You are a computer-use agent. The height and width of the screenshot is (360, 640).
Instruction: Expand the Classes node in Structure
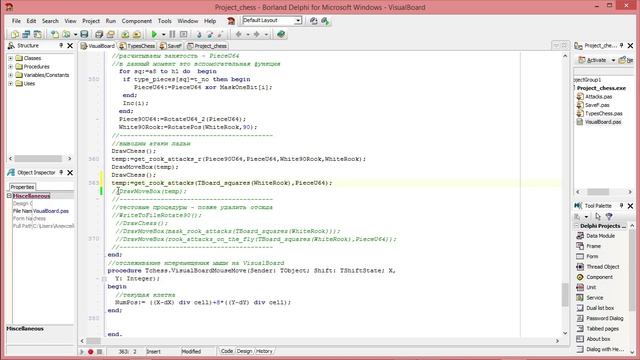(11, 58)
